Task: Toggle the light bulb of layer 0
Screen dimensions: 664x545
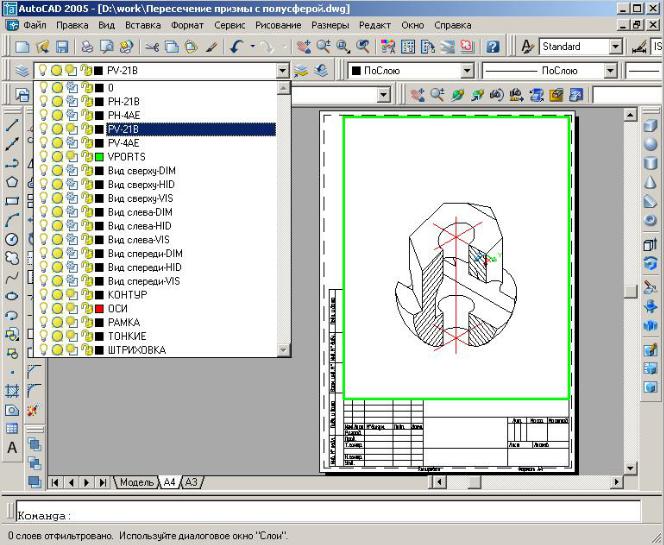Action: [43, 88]
